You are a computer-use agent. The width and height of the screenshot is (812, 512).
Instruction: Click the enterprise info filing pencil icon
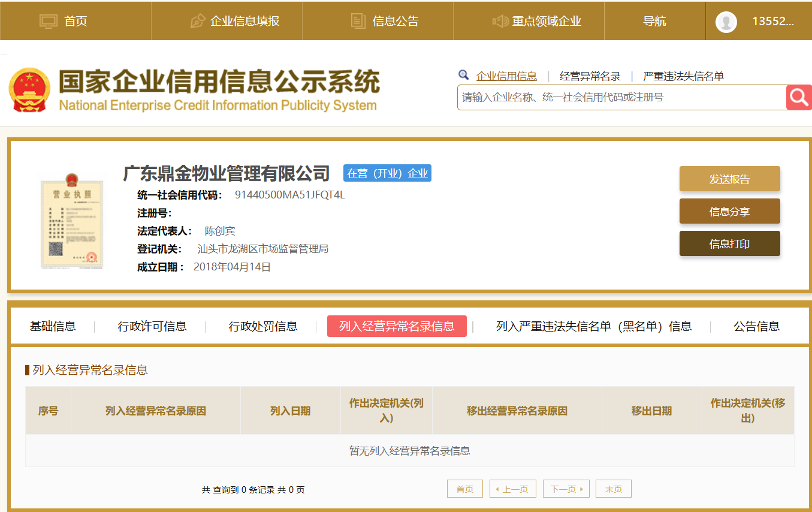(x=198, y=21)
